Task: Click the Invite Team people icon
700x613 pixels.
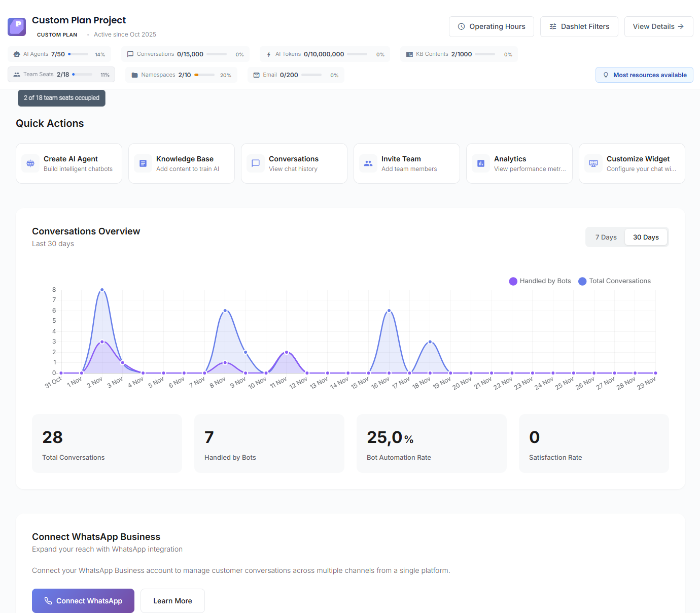Action: pos(368,163)
